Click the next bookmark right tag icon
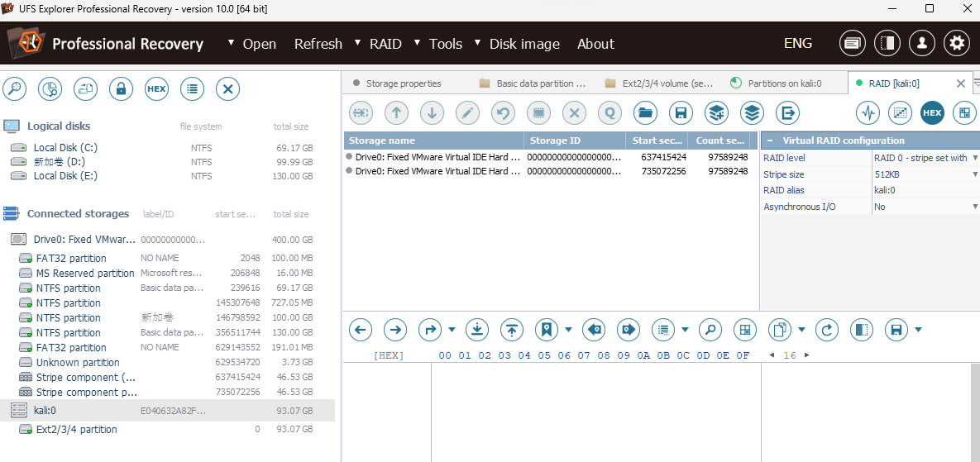The image size is (980, 462). 629,330
